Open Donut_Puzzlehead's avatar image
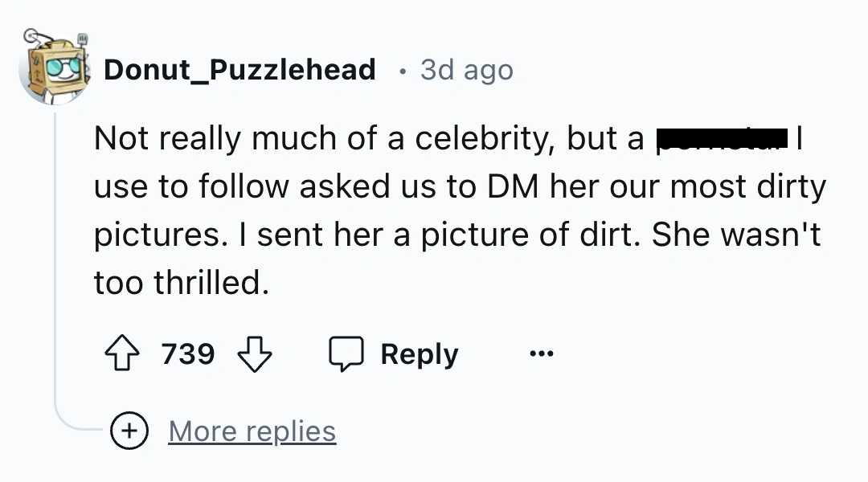Image resolution: width=868 pixels, height=482 pixels. pos(54,70)
